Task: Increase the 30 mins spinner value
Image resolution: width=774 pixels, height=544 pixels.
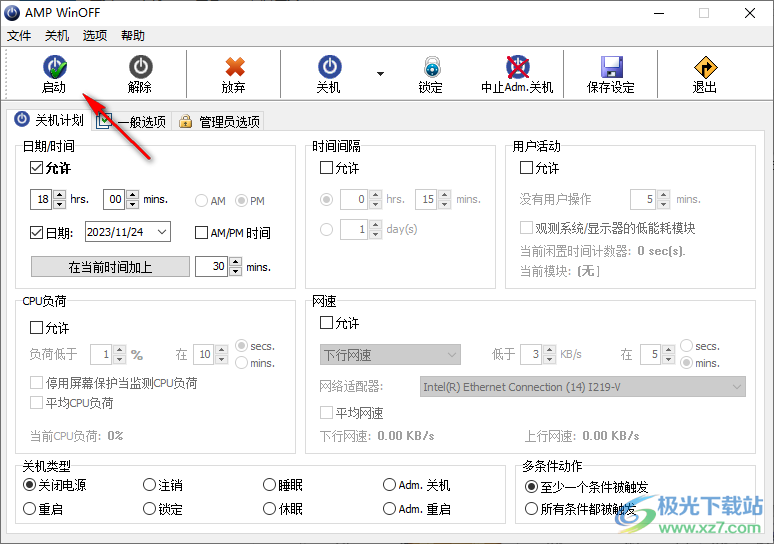Action: [x=235, y=262]
